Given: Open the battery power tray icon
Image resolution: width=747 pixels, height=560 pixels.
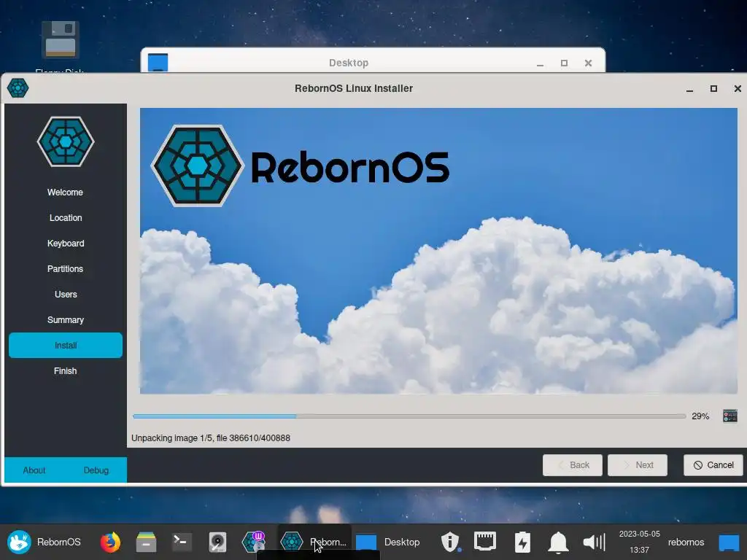Looking at the screenshot, I should click(x=522, y=542).
